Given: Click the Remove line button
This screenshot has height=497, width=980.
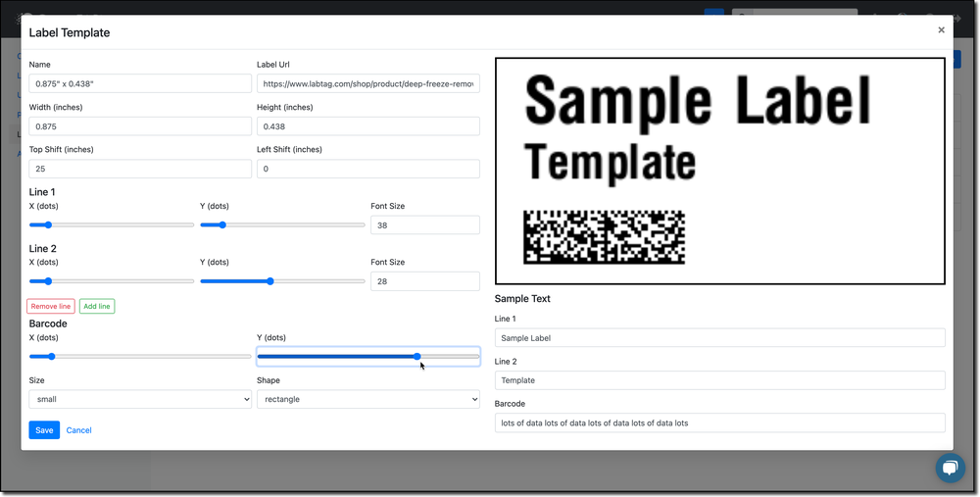Looking at the screenshot, I should [51, 306].
